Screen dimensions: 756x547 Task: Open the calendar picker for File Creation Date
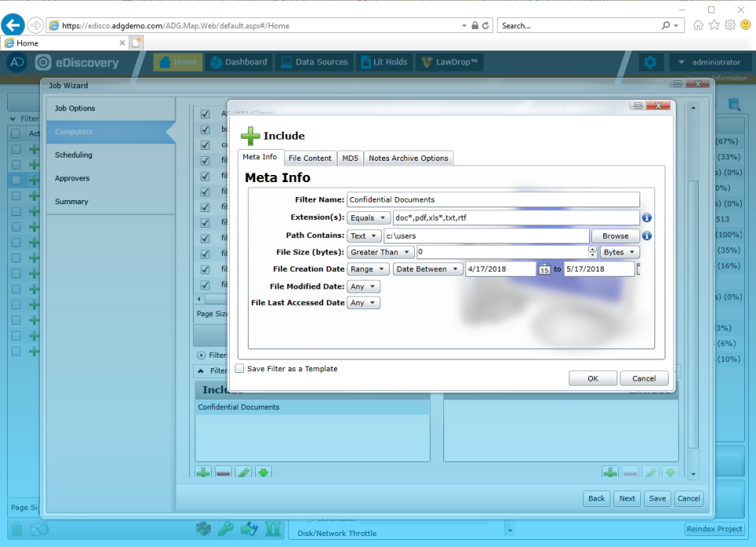point(543,269)
